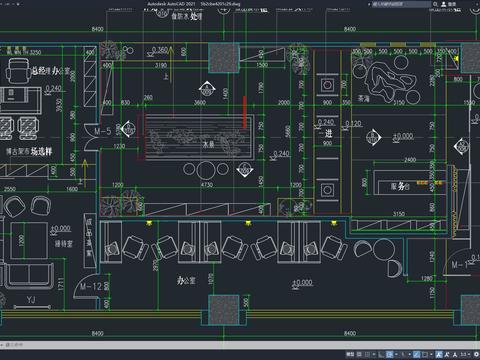Expand the polar tracking angle dropdown
480x360 pixels.
396,354
